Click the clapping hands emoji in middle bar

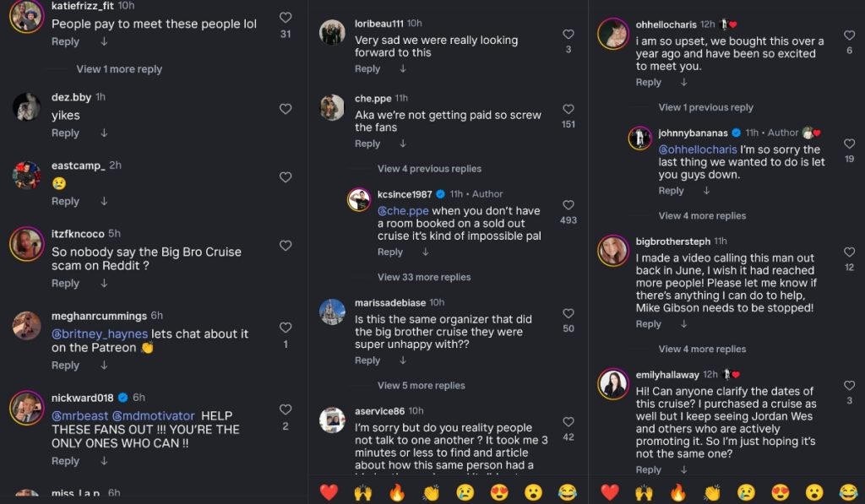[x=431, y=492]
